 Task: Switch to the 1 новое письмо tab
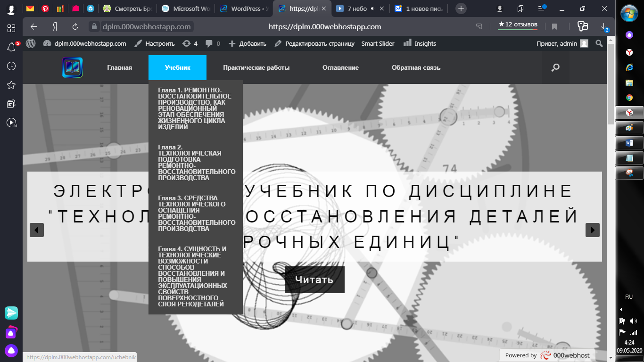point(420,8)
